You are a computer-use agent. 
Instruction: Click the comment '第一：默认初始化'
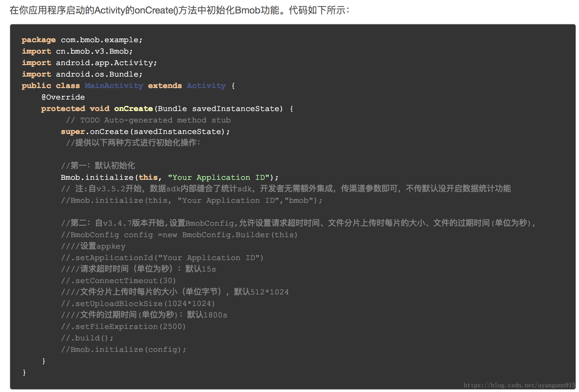(x=98, y=166)
